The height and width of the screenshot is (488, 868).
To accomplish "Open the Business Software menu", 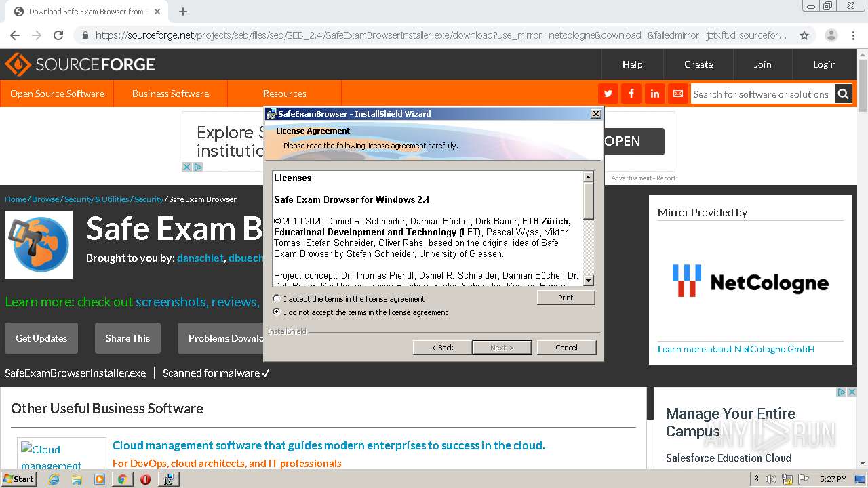I will [x=170, y=94].
